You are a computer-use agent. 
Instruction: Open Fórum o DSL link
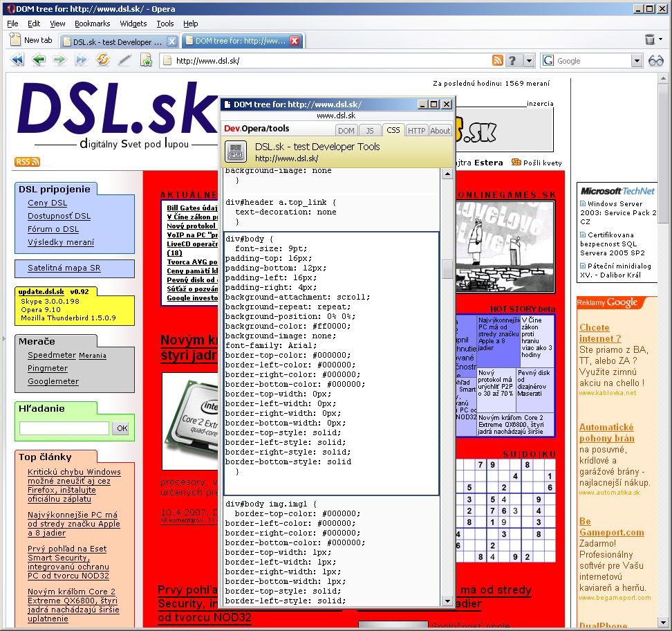(53, 229)
